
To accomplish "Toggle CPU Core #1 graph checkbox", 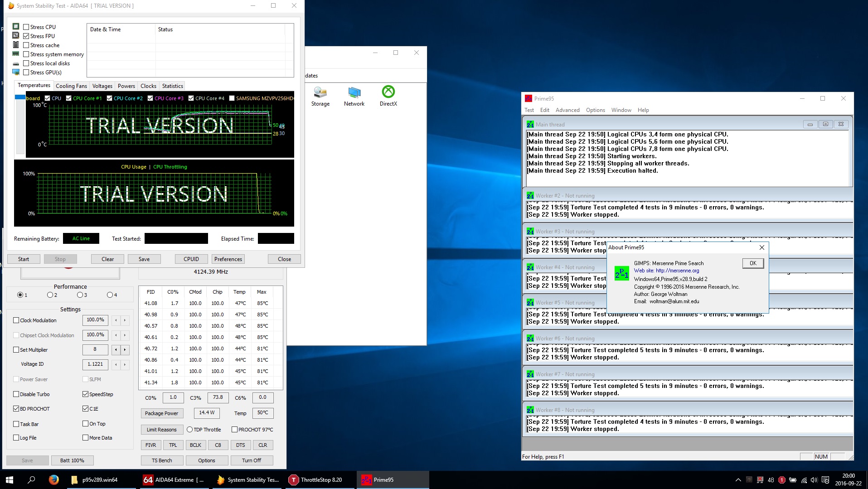I will coord(69,98).
